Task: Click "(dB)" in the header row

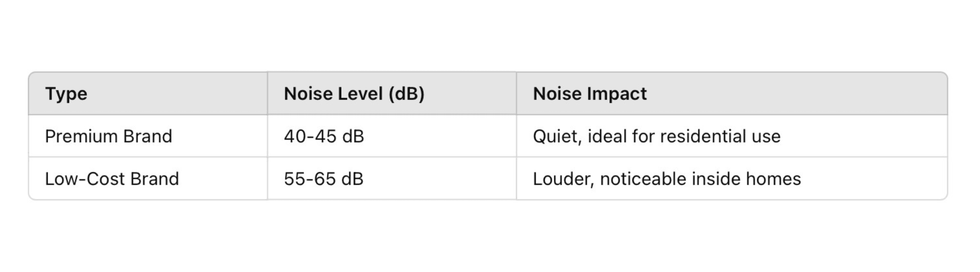Action: click(406, 94)
